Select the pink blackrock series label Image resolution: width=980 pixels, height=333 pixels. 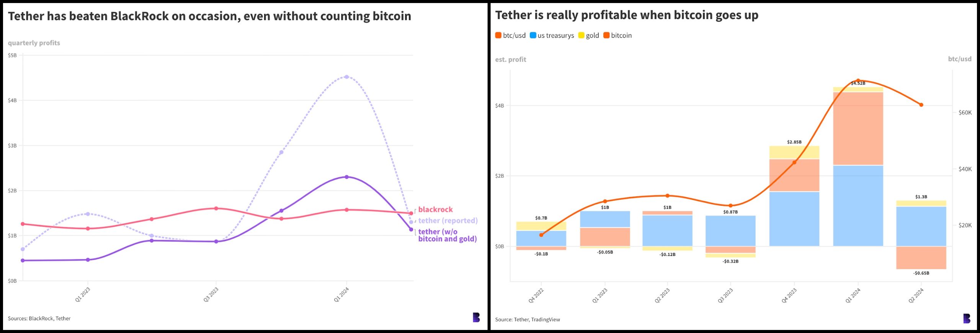click(x=435, y=209)
